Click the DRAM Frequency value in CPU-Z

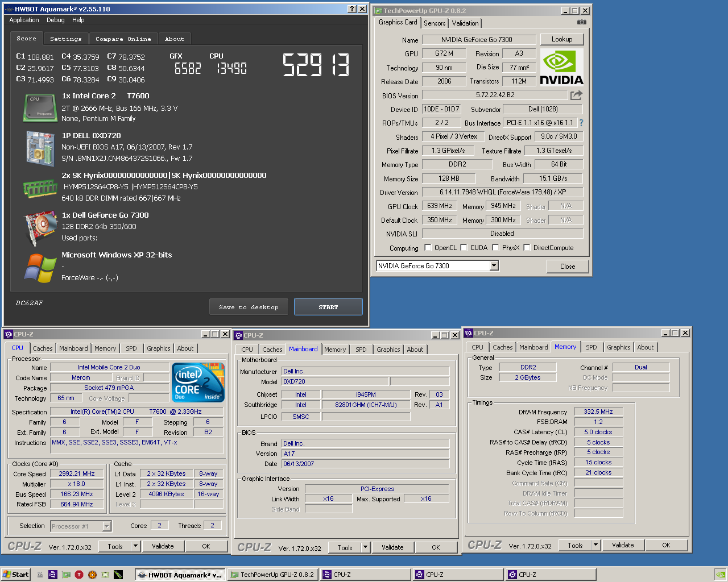(x=598, y=411)
